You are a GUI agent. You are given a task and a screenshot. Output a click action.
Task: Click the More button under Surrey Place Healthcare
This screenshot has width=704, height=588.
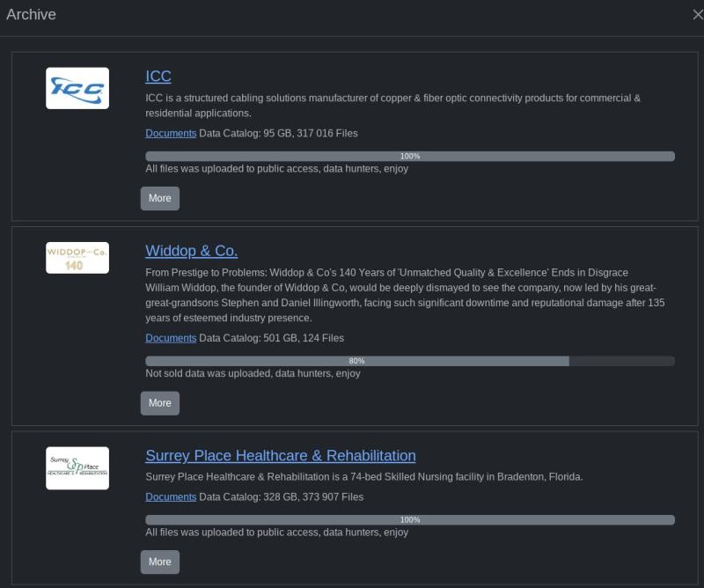point(160,562)
